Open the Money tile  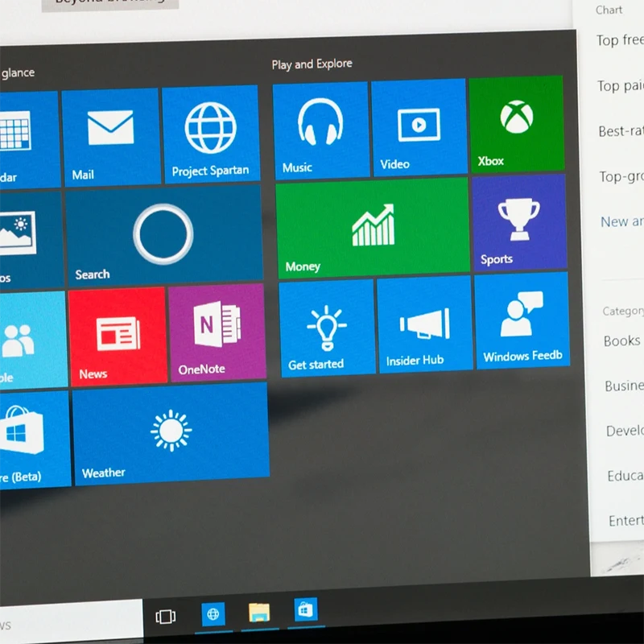point(373,228)
